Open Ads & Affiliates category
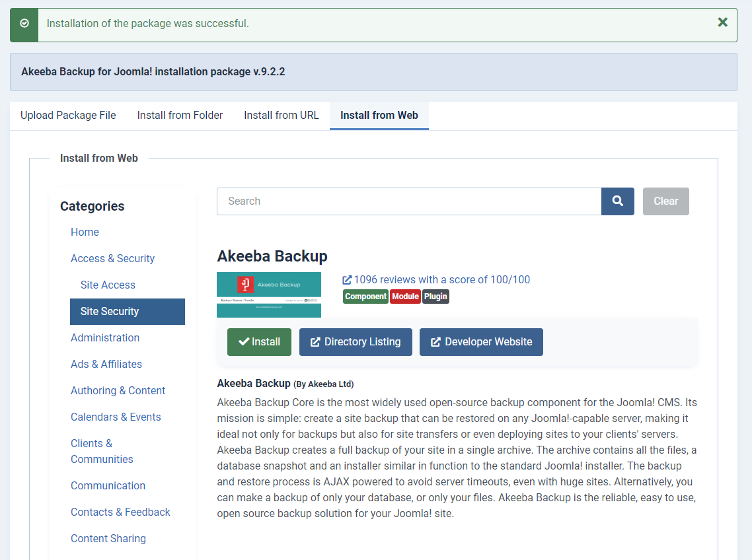This screenshot has width=752, height=560. pyautogui.click(x=106, y=365)
